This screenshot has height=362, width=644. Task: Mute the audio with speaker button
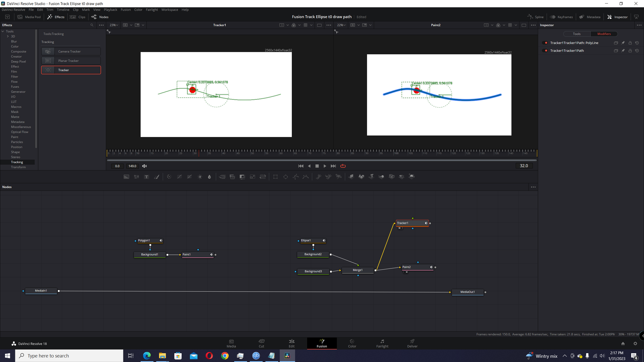tap(144, 166)
